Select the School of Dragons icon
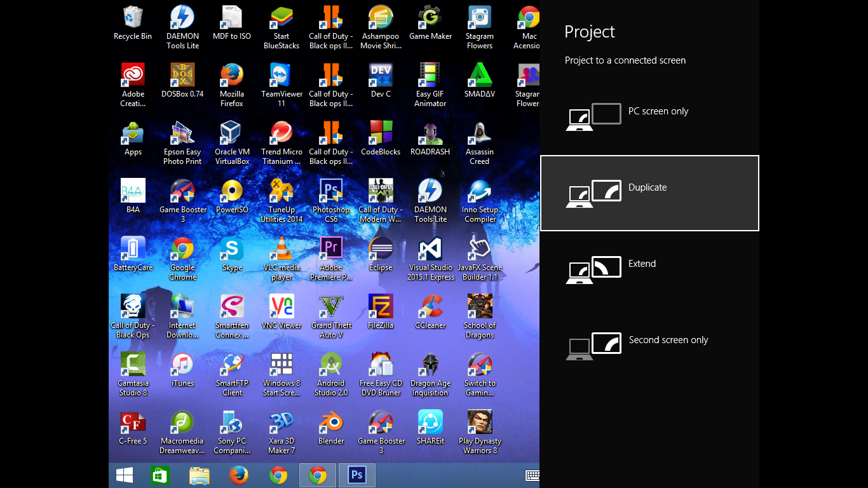The image size is (868, 488). [480, 316]
